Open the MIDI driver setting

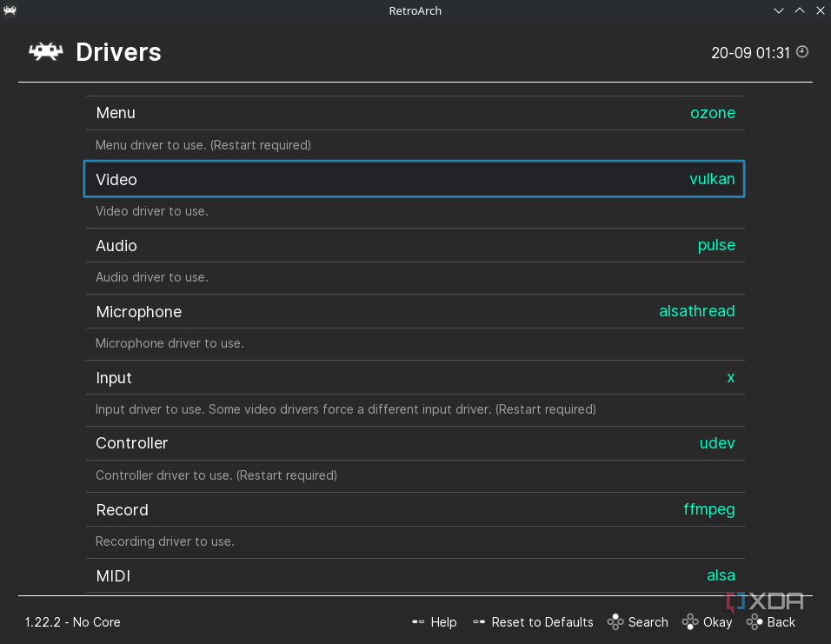point(415,575)
